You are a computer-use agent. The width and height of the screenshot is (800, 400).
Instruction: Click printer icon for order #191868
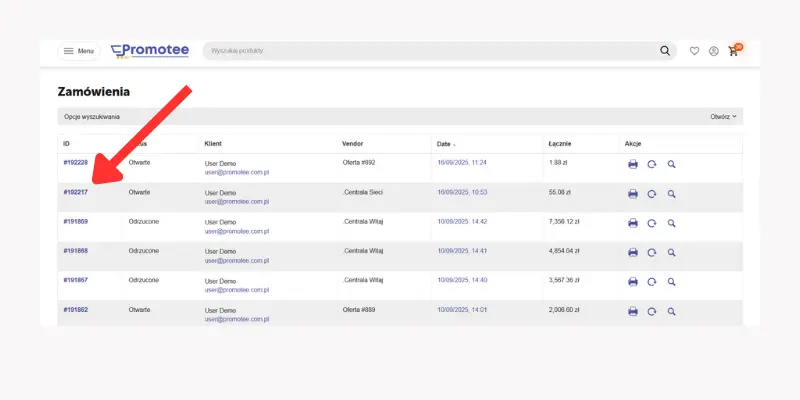[633, 253]
